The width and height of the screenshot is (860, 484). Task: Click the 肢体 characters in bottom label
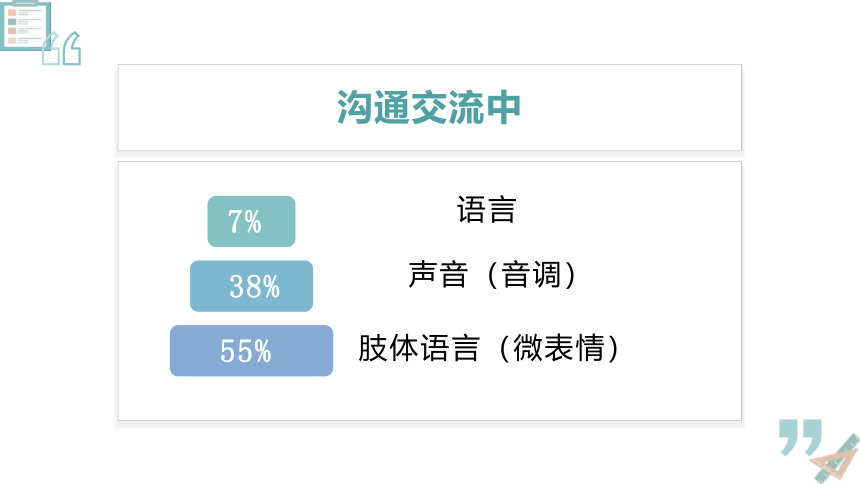point(388,348)
